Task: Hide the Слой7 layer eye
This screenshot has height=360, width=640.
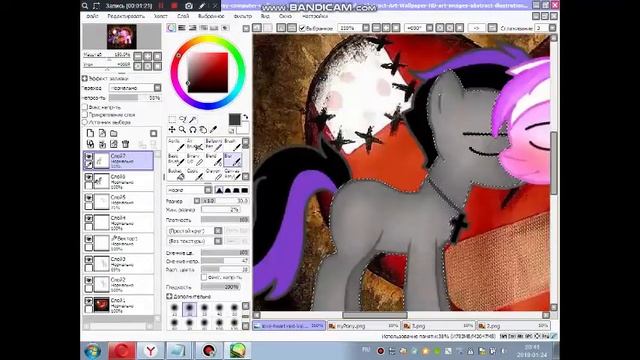Action: point(89,156)
